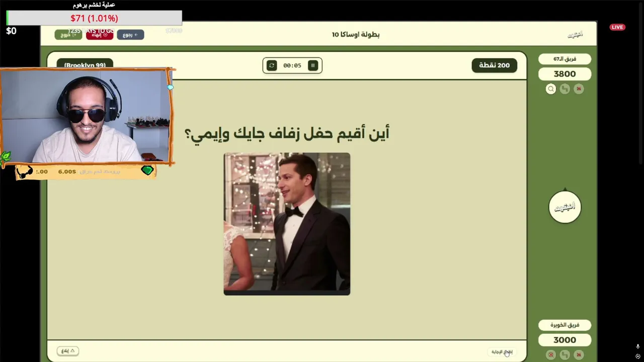The height and width of the screenshot is (362, 644).
Task: Reset the countdown timer with the refresh icon
Action: click(x=272, y=65)
